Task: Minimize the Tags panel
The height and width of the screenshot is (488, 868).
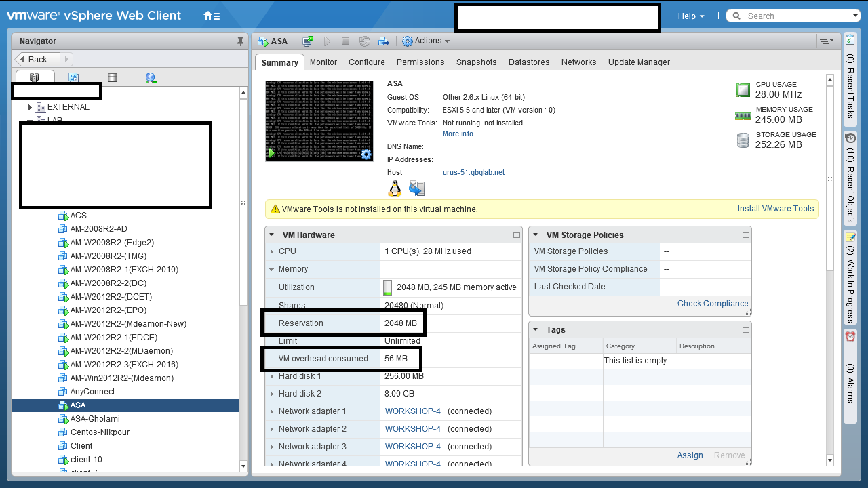Action: point(745,330)
